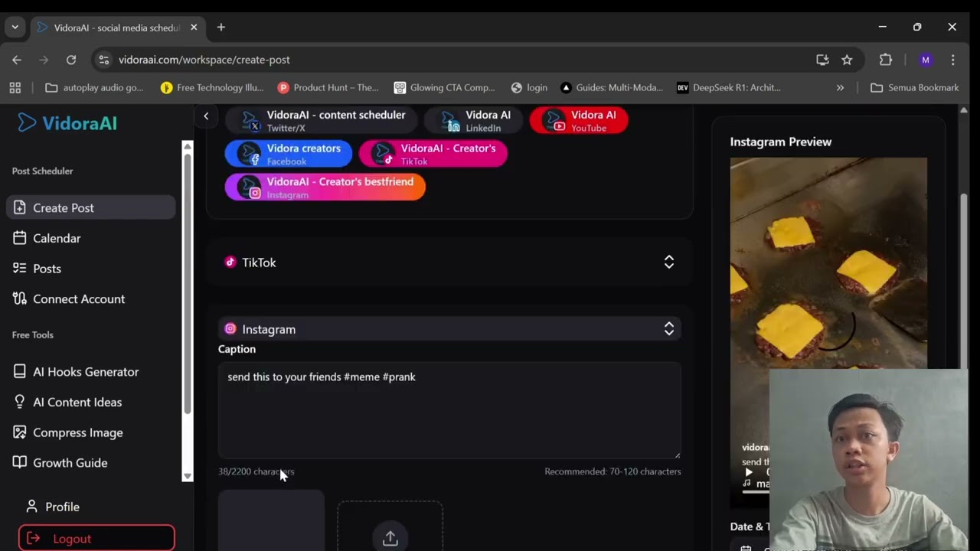Click the upload media icon
This screenshot has height=551, width=980.
click(390, 538)
